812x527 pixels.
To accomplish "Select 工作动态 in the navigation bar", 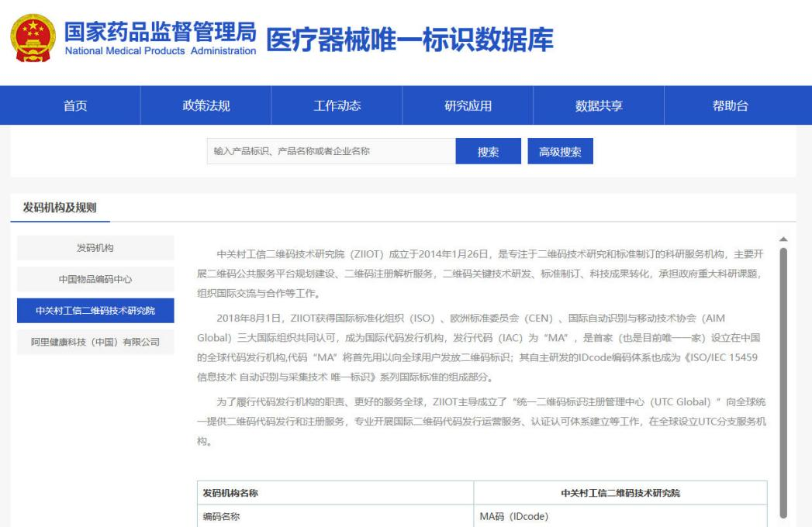I will click(337, 106).
